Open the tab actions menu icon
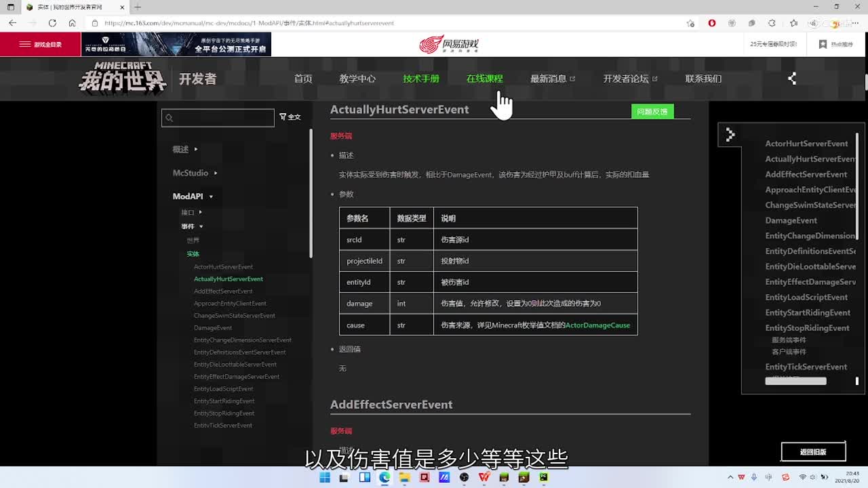This screenshot has height=488, width=868. (x=11, y=7)
